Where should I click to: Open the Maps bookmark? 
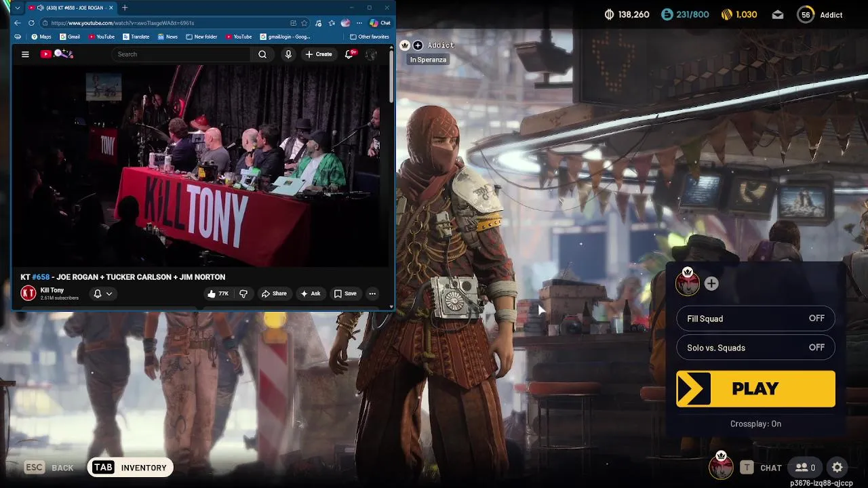(x=40, y=37)
